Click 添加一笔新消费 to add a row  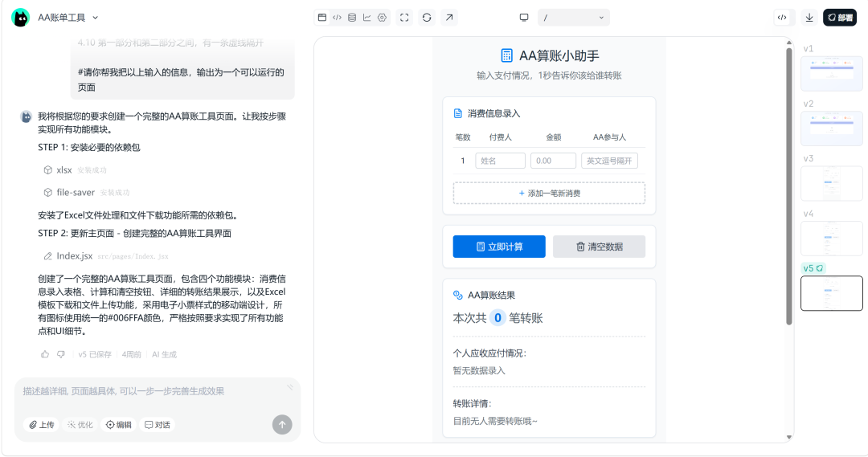click(x=549, y=194)
